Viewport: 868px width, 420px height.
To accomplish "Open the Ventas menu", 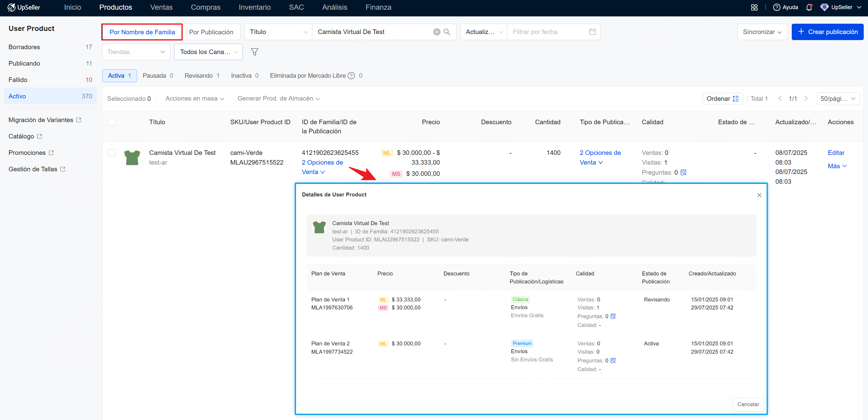I will [x=161, y=7].
